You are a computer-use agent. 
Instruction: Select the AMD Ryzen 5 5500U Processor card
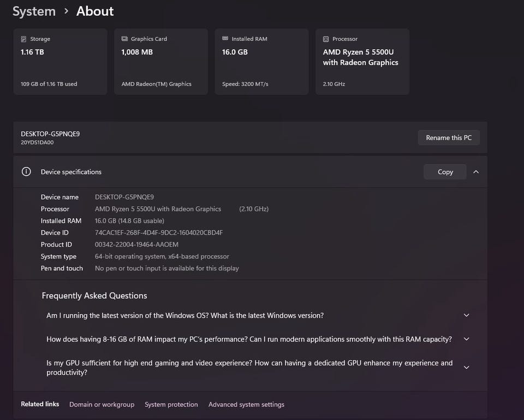(362, 62)
